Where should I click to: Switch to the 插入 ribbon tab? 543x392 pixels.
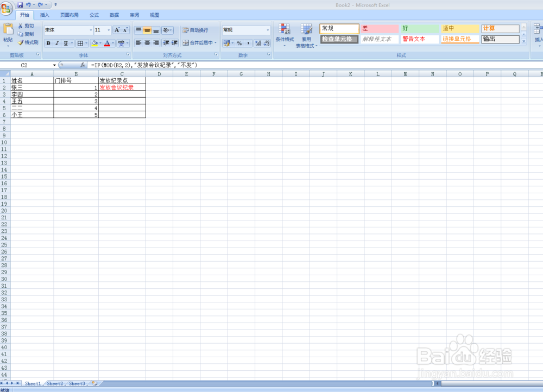pos(45,15)
